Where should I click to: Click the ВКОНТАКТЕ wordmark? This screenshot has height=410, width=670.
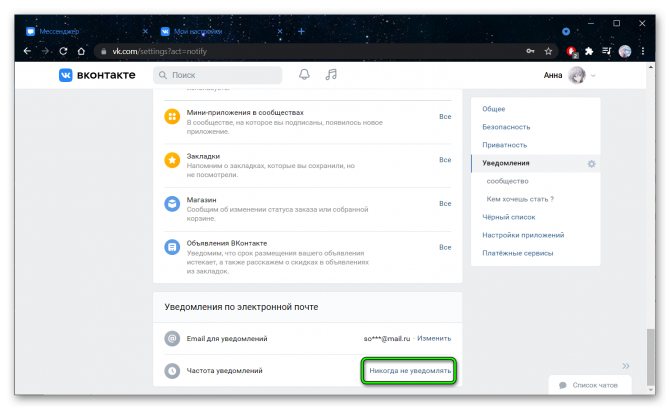coord(106,75)
